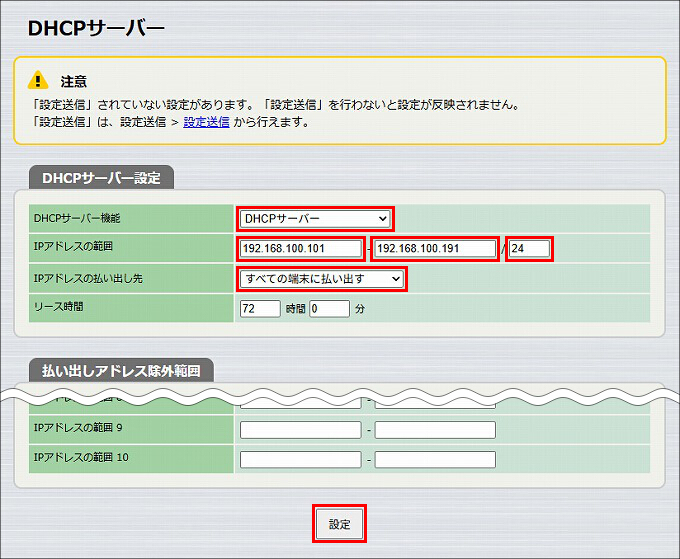
Task: Click the 分 unit label
Action: click(x=360, y=309)
